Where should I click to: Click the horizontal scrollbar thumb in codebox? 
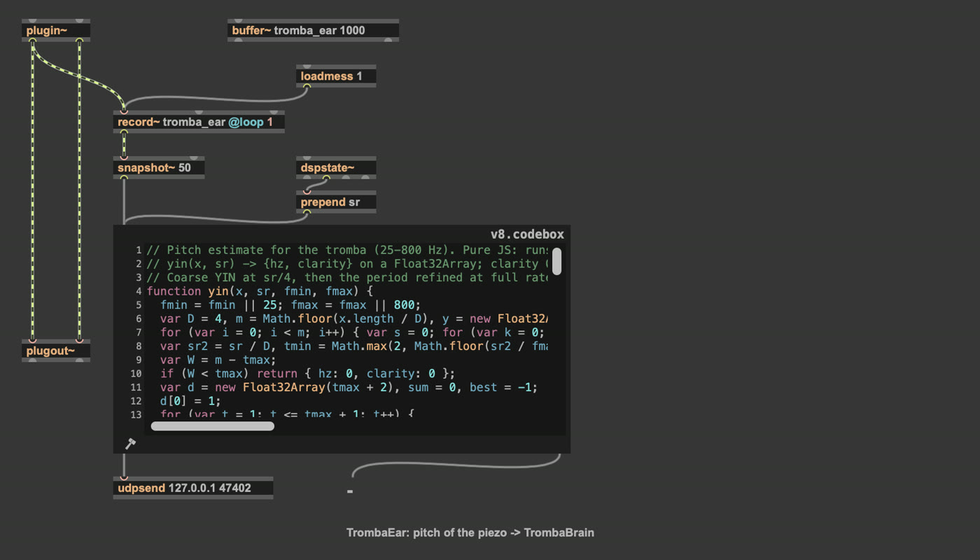click(x=213, y=426)
